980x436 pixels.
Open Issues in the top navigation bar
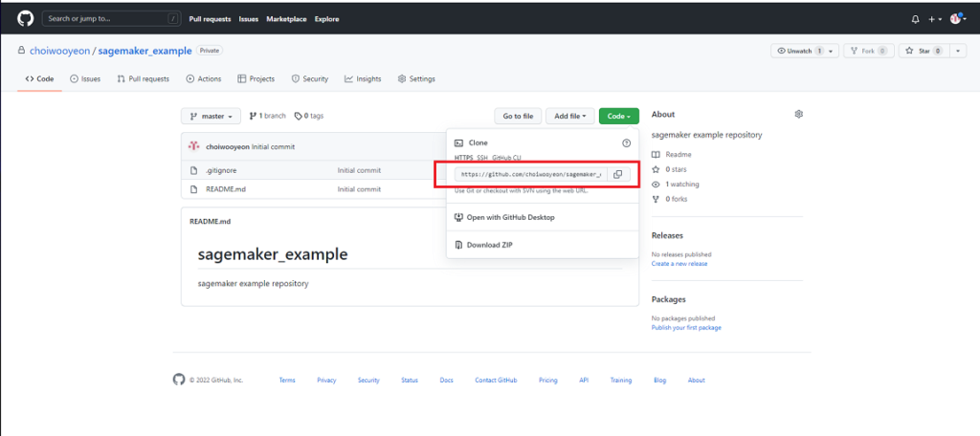coord(249,19)
